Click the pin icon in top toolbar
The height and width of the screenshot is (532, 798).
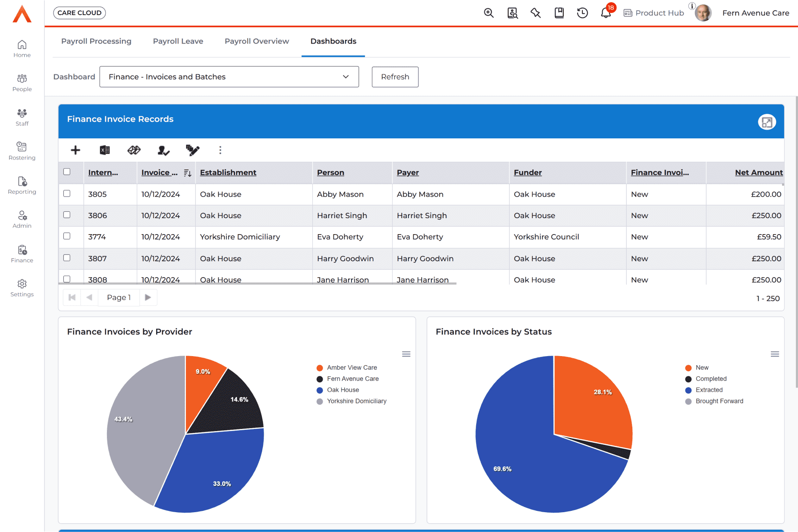point(536,13)
